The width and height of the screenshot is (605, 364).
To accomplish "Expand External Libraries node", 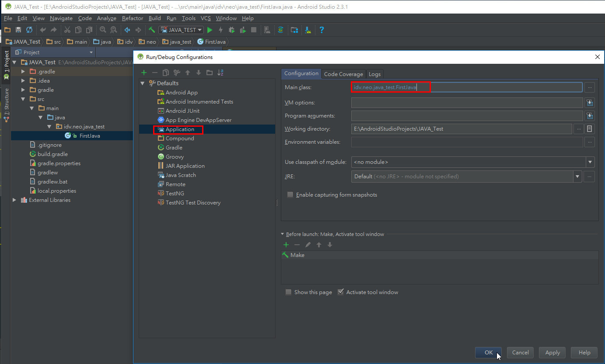I will tap(14, 200).
